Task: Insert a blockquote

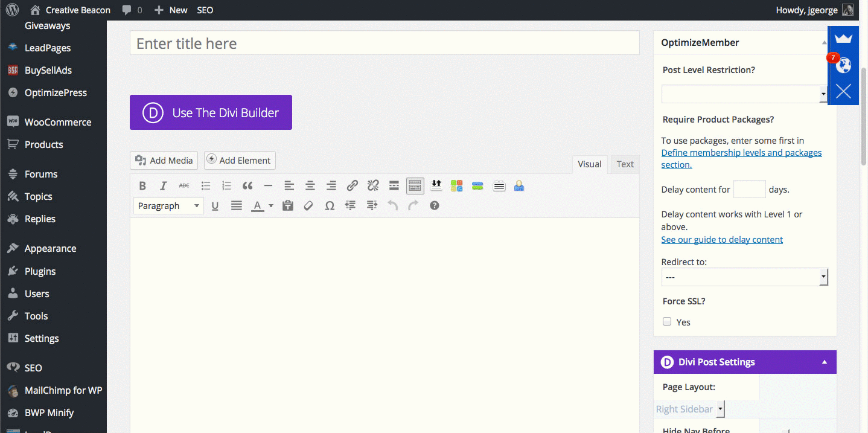Action: (247, 185)
